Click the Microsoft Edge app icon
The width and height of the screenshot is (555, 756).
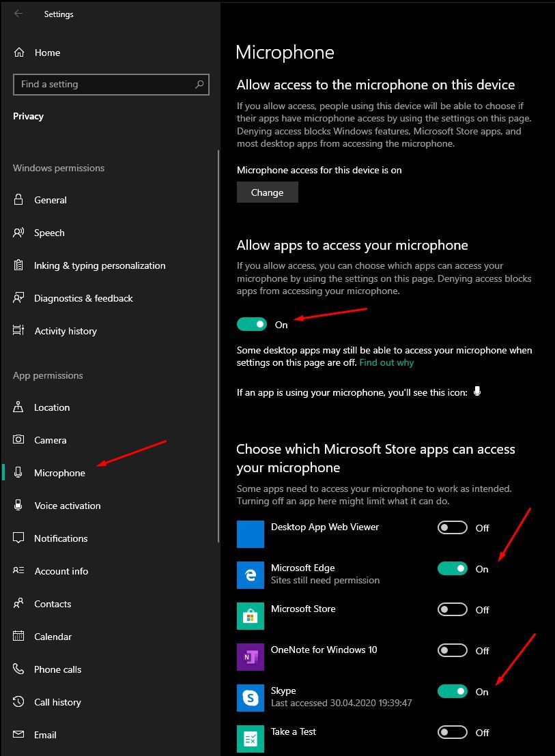click(251, 575)
